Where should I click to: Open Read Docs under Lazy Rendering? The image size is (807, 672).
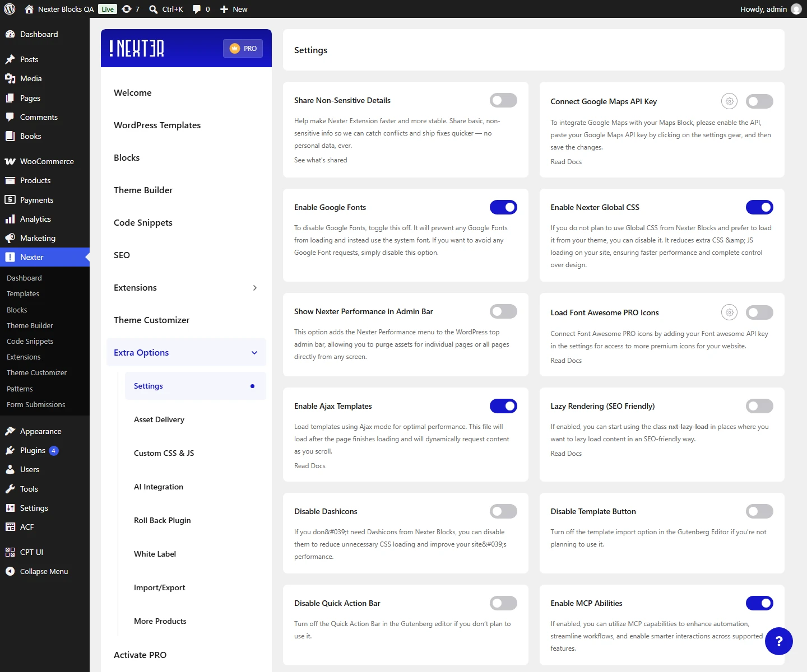click(566, 454)
